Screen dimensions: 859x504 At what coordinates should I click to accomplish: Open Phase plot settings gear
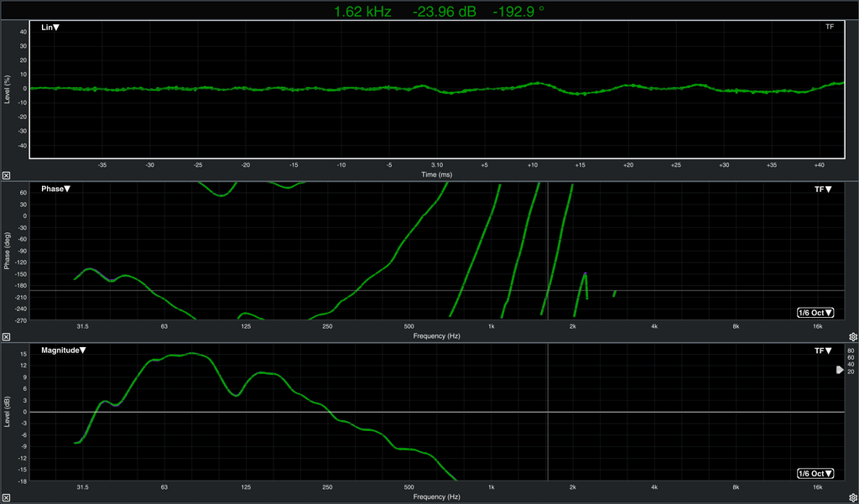(852, 336)
